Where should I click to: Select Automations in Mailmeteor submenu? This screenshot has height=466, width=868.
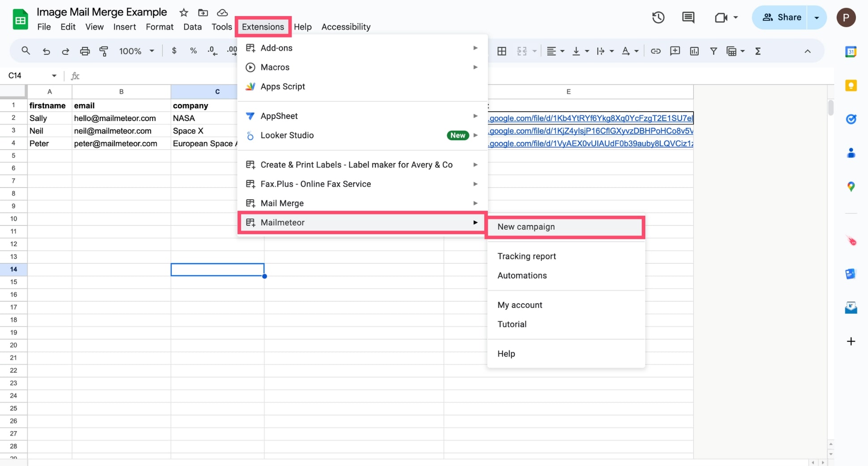click(566, 275)
